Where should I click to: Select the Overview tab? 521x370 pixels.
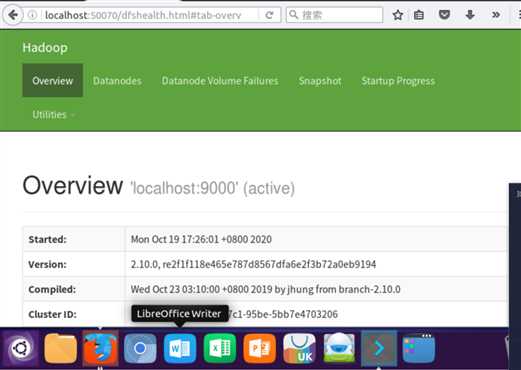point(53,81)
